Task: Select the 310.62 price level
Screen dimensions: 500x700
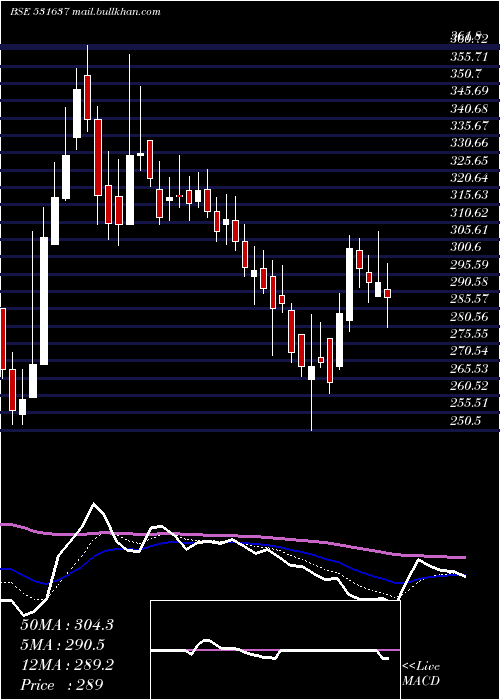Action: pos(468,212)
